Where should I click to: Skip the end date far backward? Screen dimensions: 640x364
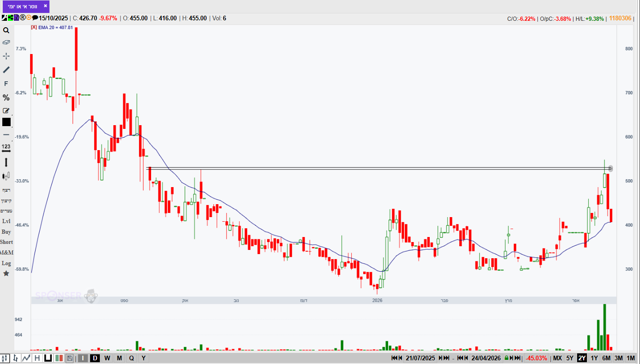coord(460,358)
